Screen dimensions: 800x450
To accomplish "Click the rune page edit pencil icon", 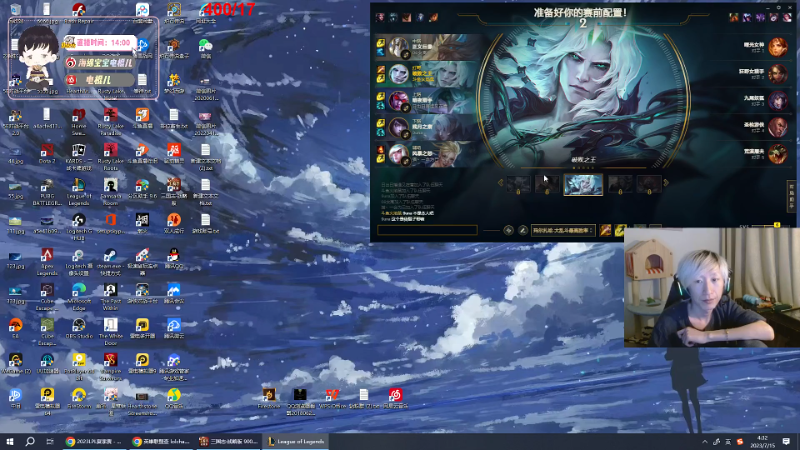I will [x=522, y=231].
